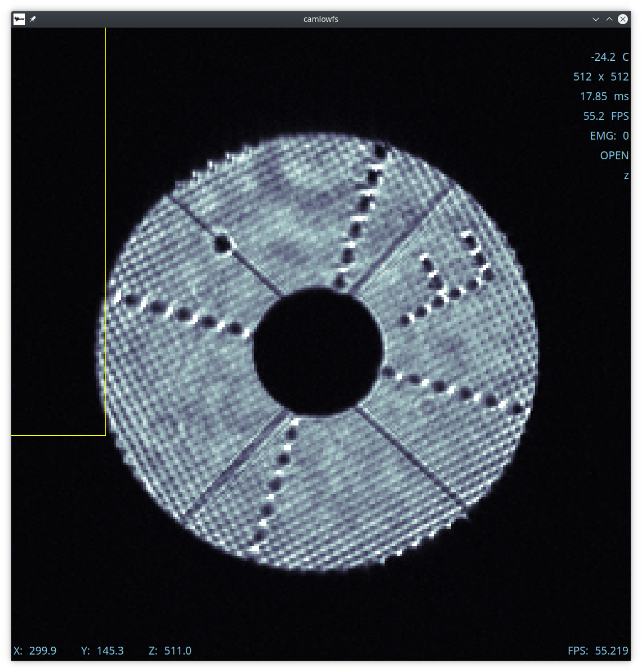This screenshot has width=642, height=672.
Task: Click the 55.2 FPS readout
Action: click(x=605, y=116)
